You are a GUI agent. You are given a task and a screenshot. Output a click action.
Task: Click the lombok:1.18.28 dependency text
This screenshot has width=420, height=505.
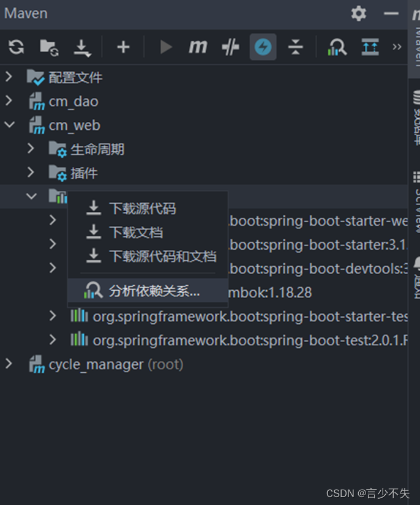[x=270, y=293]
